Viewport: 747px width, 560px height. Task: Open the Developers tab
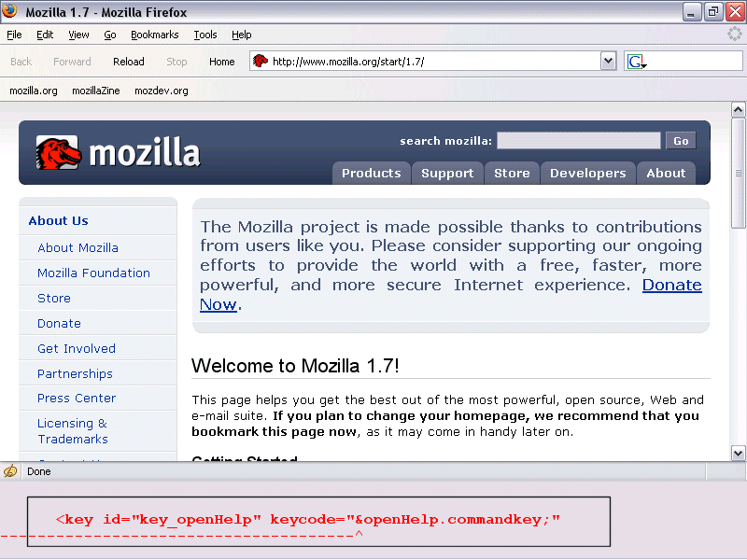[x=587, y=173]
